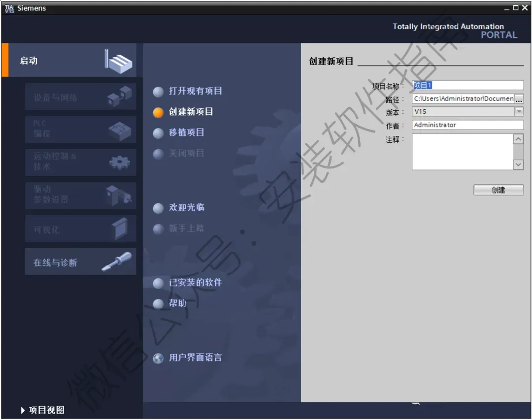Open the PLC 编程 portal entry
This screenshot has width=532, height=420.
click(81, 129)
